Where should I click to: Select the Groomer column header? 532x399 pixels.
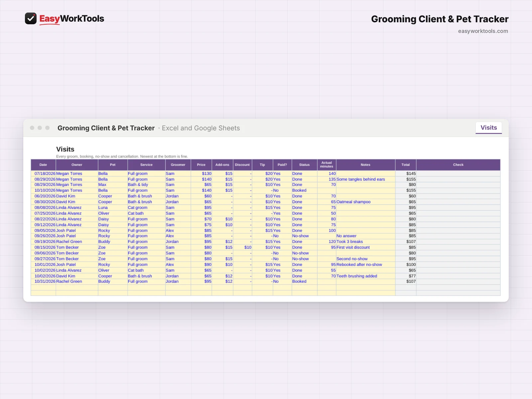pos(178,165)
